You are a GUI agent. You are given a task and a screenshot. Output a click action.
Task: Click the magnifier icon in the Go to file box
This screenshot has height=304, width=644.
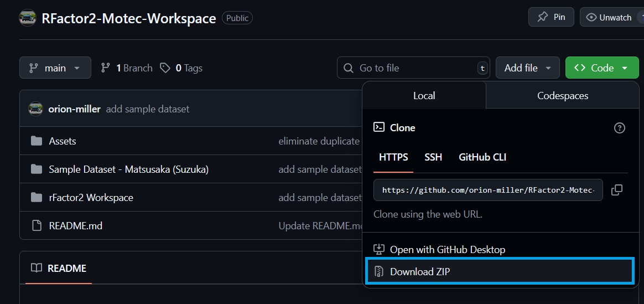pyautogui.click(x=349, y=68)
